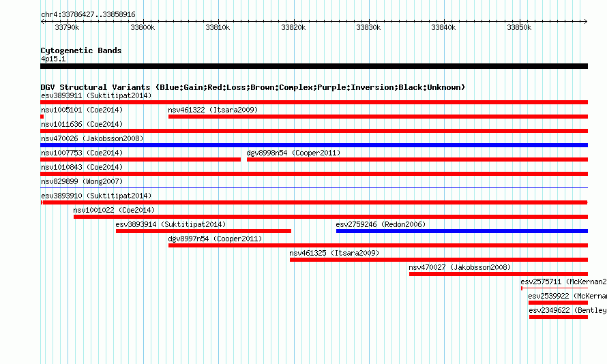Click the red bar under nsv1010843
607x364 pixels.
314,174
